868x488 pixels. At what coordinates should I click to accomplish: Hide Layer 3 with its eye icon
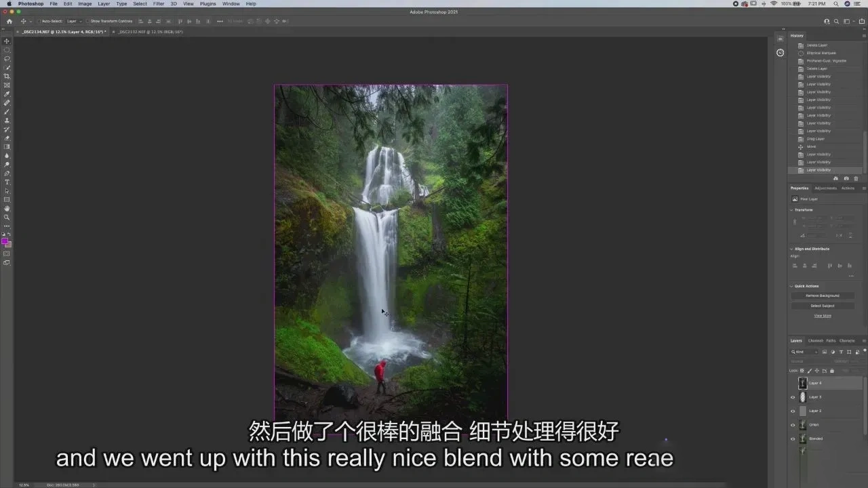click(x=793, y=397)
